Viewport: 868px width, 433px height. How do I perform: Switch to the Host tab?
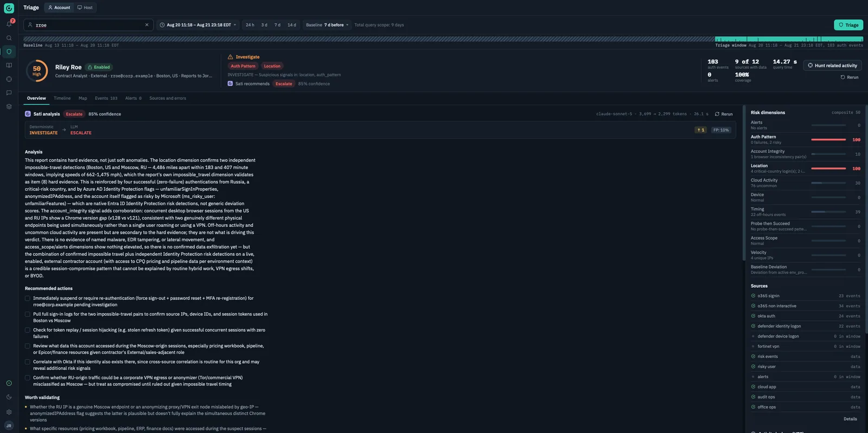tap(85, 8)
